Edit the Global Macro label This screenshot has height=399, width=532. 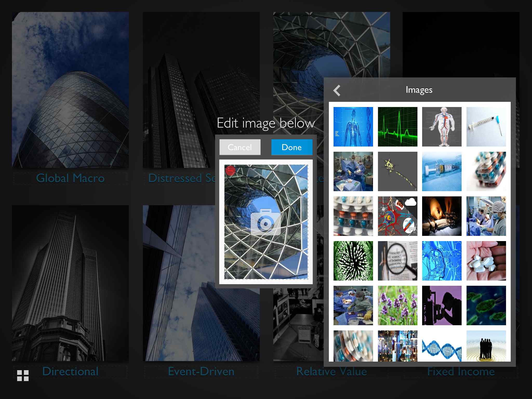pyautogui.click(x=70, y=178)
